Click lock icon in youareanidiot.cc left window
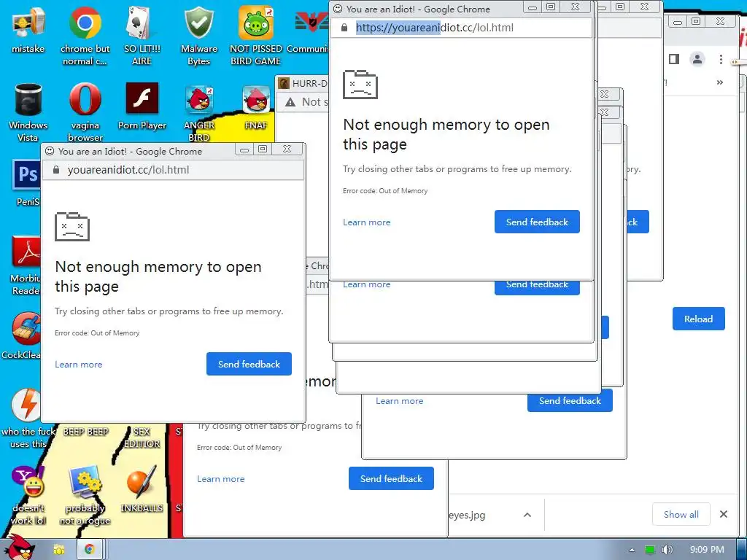The image size is (747, 560). [56, 170]
